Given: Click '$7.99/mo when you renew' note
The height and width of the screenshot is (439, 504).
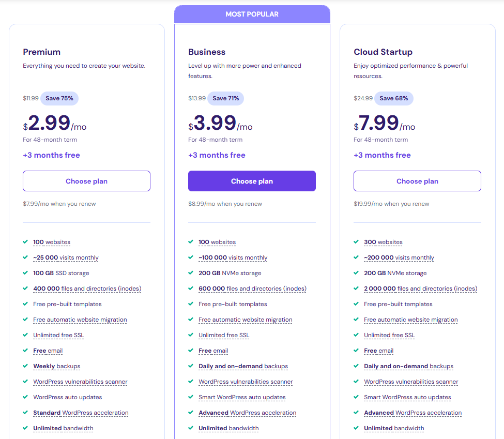Looking at the screenshot, I should point(59,204).
